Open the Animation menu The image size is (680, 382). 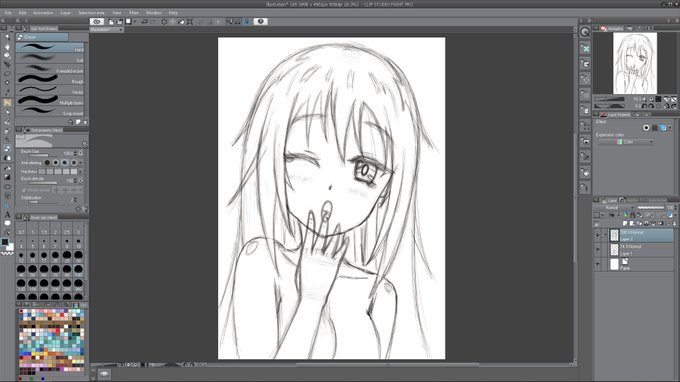point(43,13)
